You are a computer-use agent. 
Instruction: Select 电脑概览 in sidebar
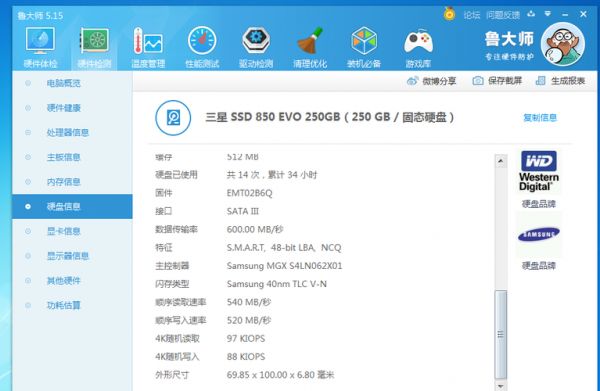(72, 83)
